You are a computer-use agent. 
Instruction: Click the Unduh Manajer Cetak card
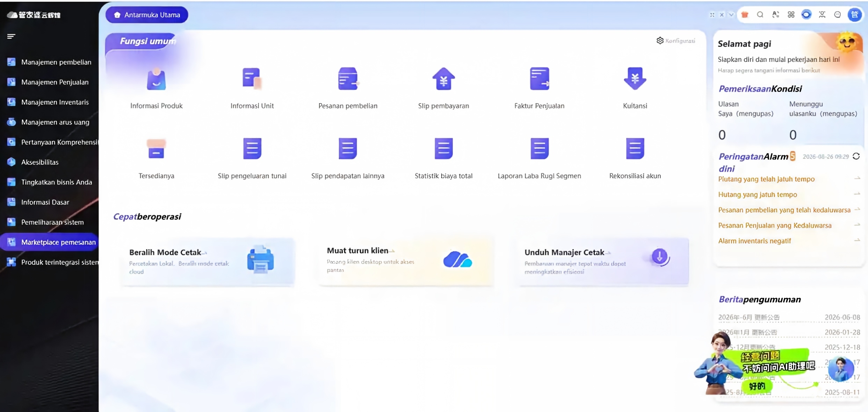click(603, 262)
